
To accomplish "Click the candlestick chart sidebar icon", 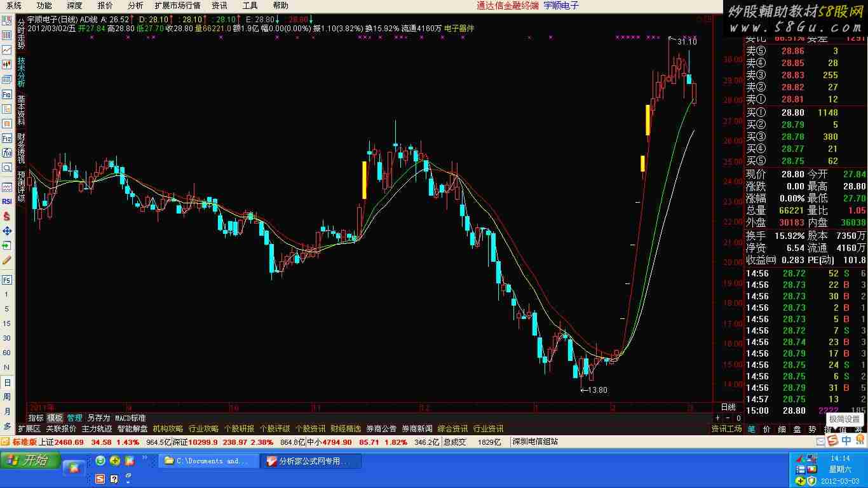I will (x=7, y=65).
